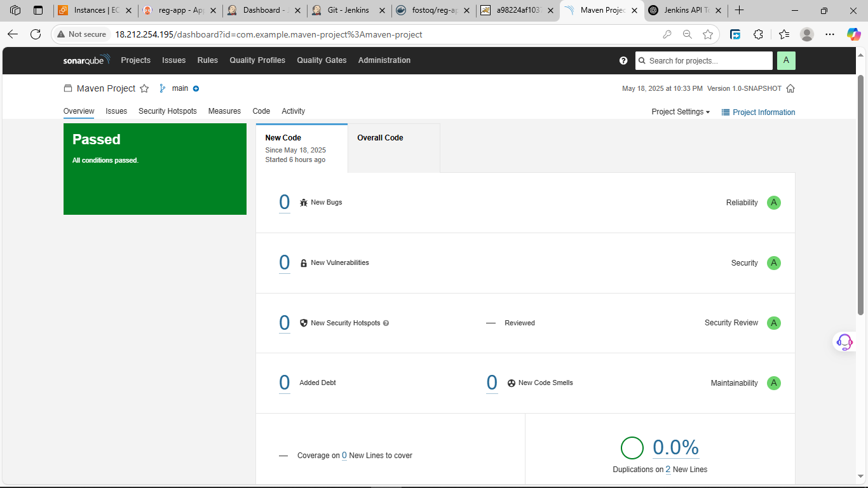Viewport: 868px width, 488px height.
Task: Click the password key icon in address bar
Action: [667, 34]
